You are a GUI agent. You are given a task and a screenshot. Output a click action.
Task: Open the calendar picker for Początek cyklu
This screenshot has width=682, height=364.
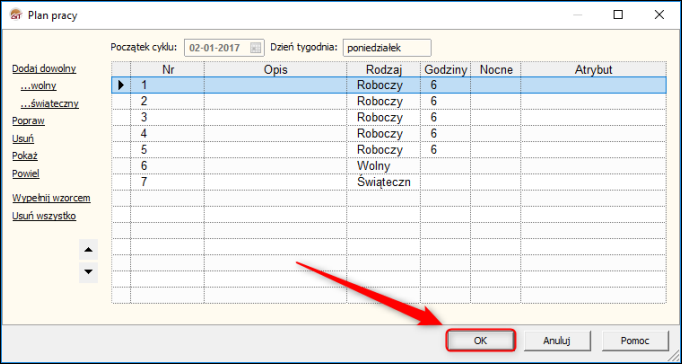click(255, 48)
